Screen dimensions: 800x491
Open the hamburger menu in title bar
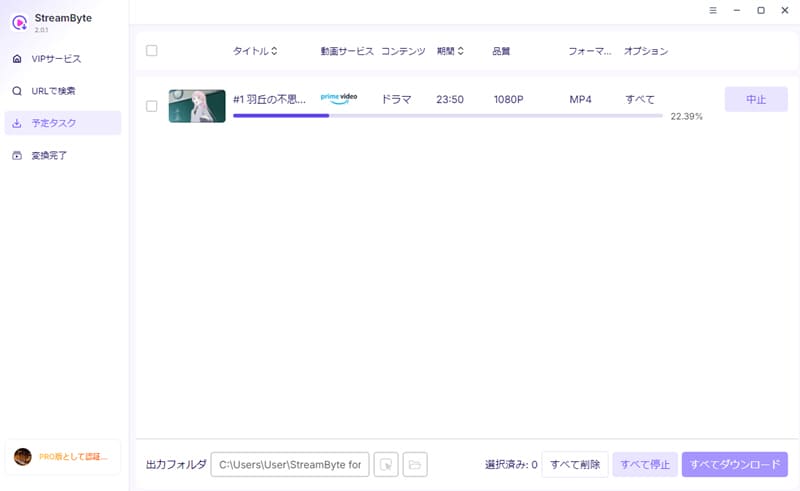[713, 10]
